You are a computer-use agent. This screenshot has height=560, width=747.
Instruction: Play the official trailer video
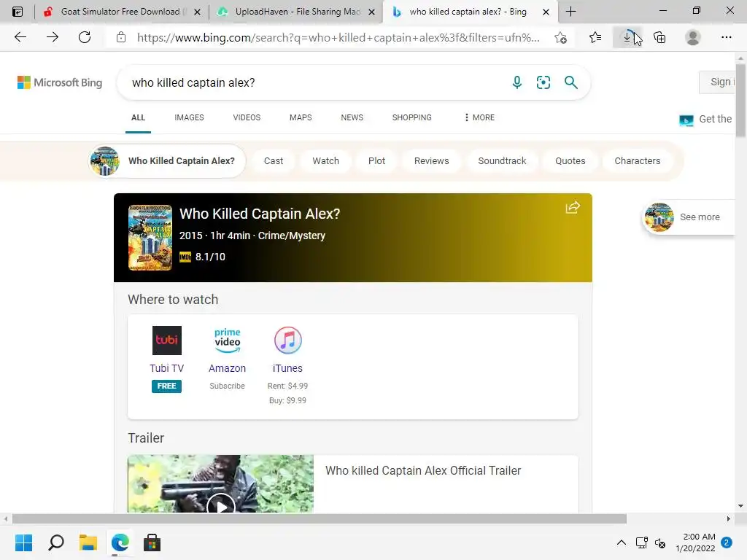click(220, 506)
